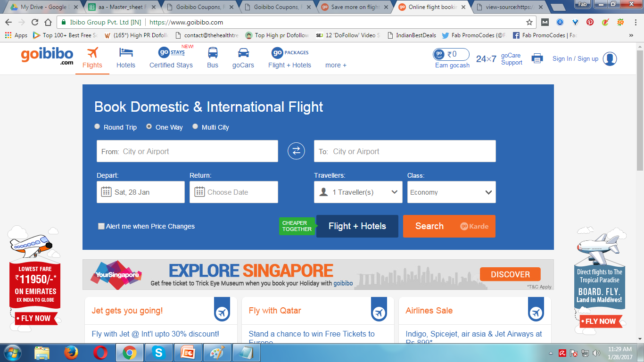Open Flight + Hotels packages tab
This screenshot has width=644, height=362.
pyautogui.click(x=289, y=58)
